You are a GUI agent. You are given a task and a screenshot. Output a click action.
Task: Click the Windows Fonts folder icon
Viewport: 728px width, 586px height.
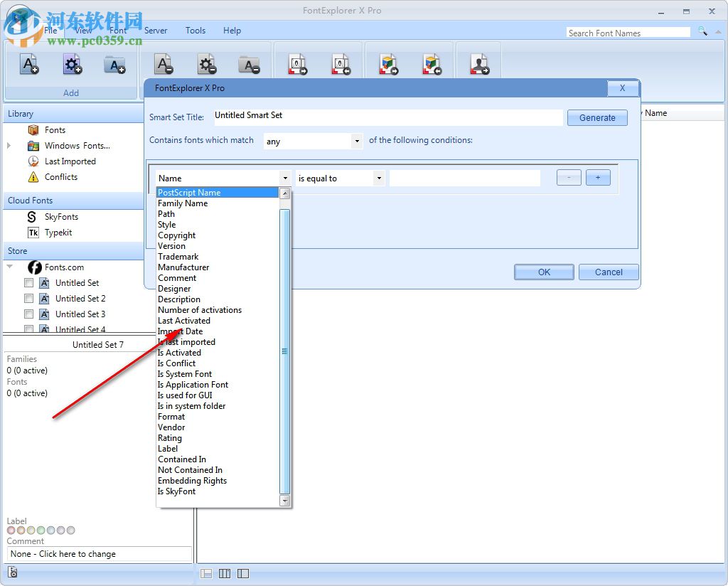(33, 146)
